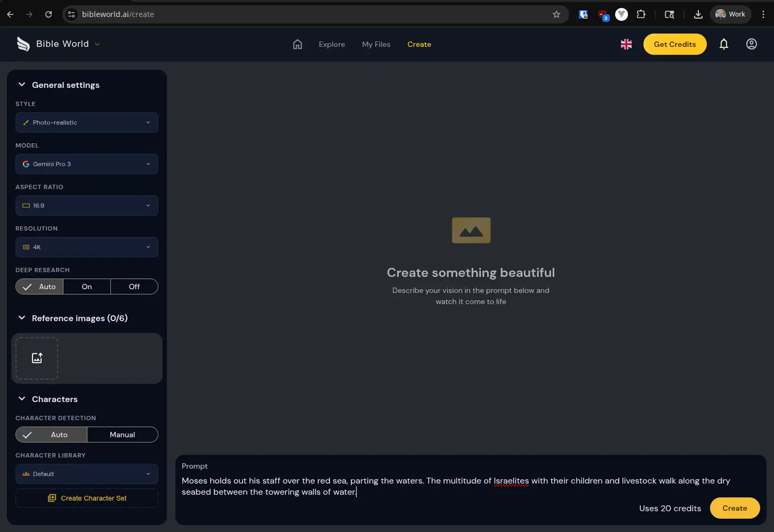The height and width of the screenshot is (532, 774).
Task: Open the notifications bell
Action: coord(723,44)
